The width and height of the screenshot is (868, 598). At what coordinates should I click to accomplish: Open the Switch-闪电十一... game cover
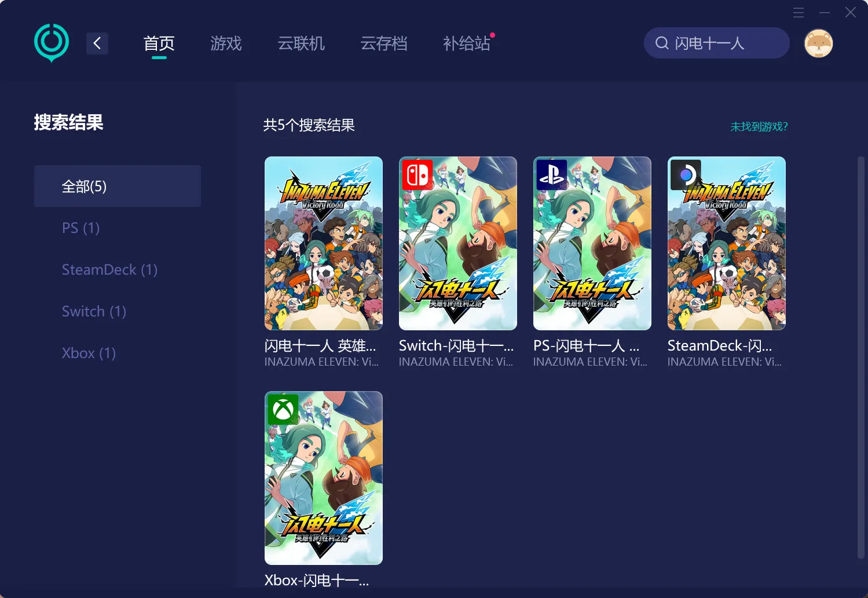(x=458, y=243)
